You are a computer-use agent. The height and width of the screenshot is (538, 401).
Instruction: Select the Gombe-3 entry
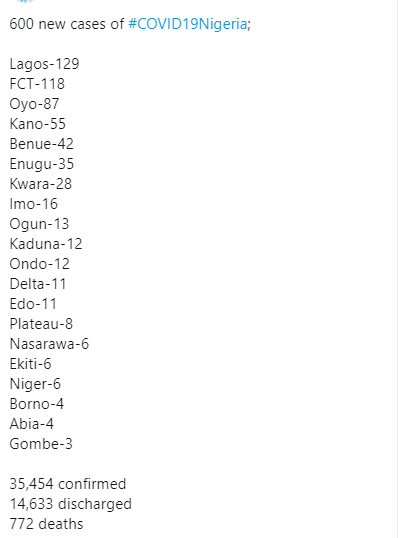tap(41, 444)
